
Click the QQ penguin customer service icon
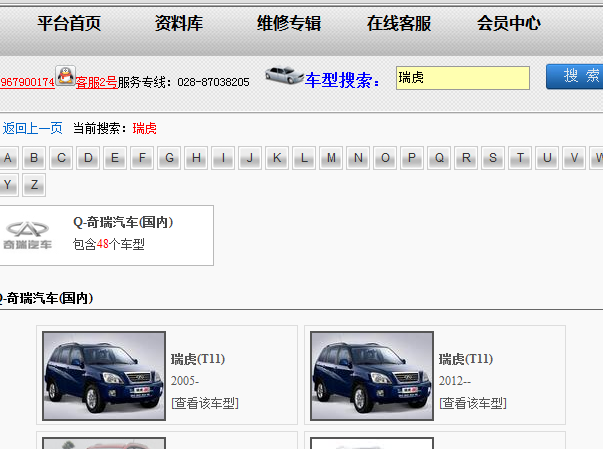coord(65,75)
